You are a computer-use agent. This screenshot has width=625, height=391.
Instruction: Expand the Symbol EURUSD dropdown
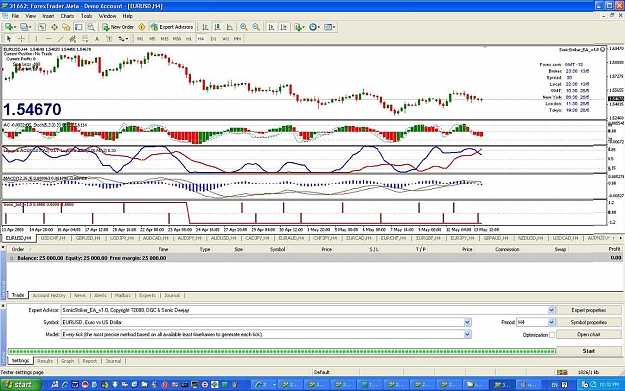point(467,322)
